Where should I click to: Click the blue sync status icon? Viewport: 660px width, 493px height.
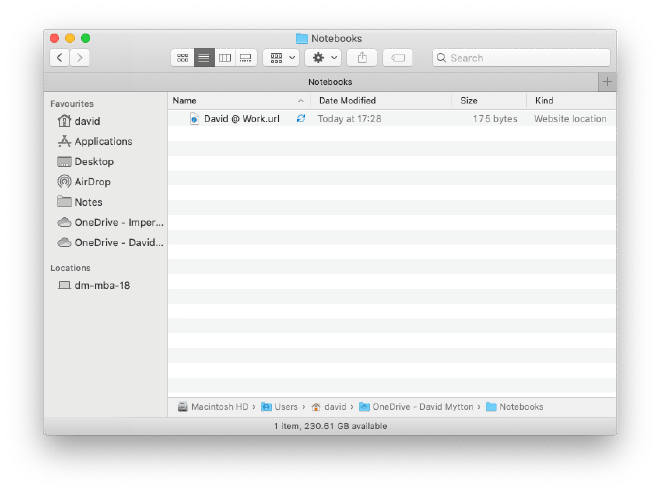pyautogui.click(x=301, y=119)
